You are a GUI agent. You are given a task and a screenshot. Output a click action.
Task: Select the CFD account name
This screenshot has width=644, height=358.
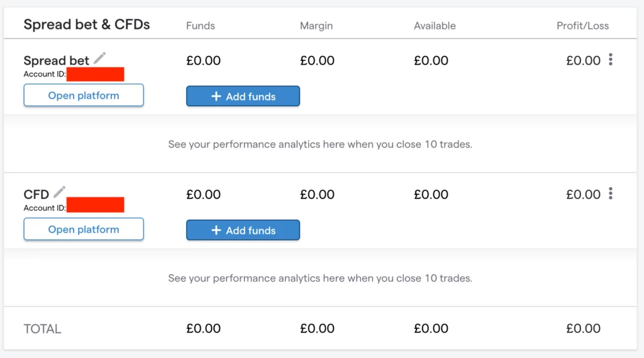[36, 195]
